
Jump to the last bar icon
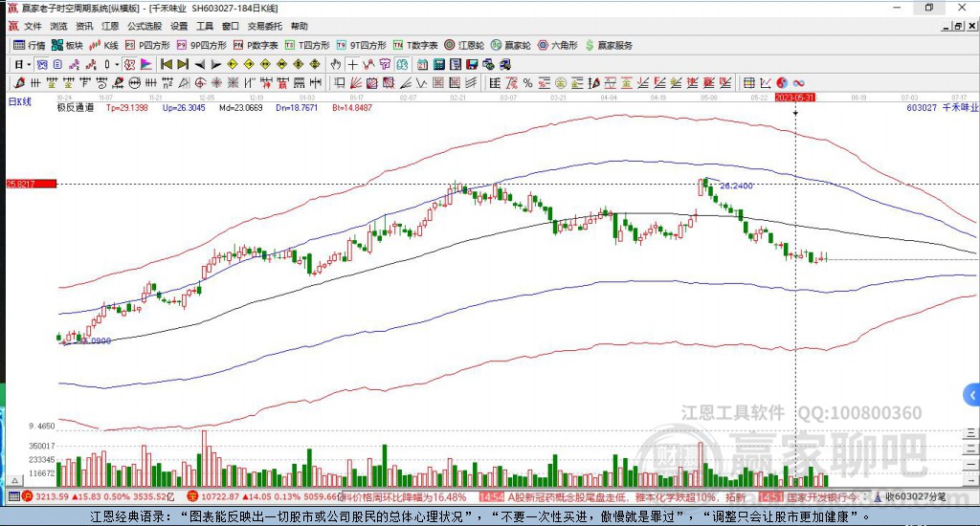pyautogui.click(x=183, y=64)
